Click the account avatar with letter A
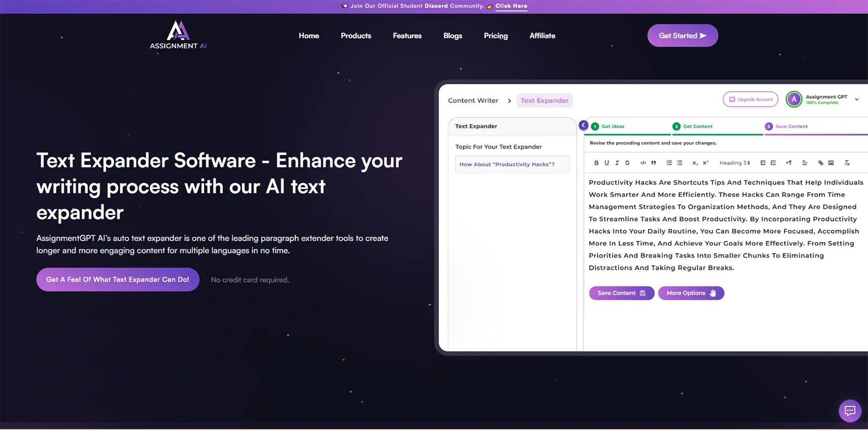The image size is (868, 430). coord(794,99)
